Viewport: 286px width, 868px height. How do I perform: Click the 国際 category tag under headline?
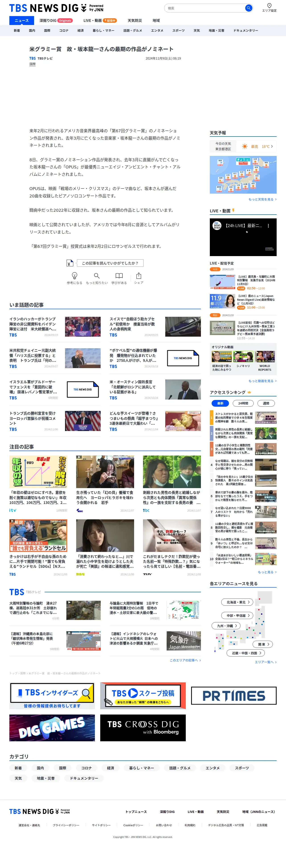click(x=32, y=64)
